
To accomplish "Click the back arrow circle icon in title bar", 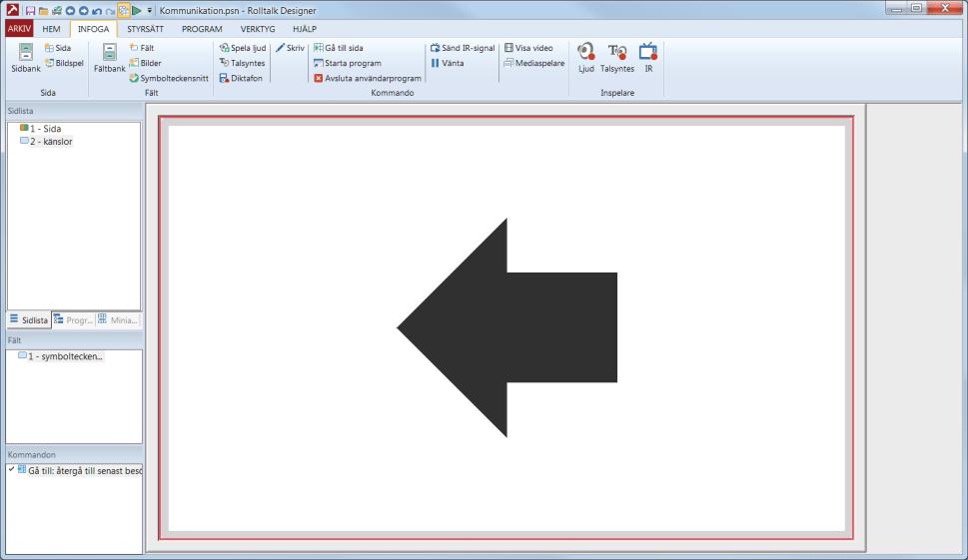I will coord(70,11).
